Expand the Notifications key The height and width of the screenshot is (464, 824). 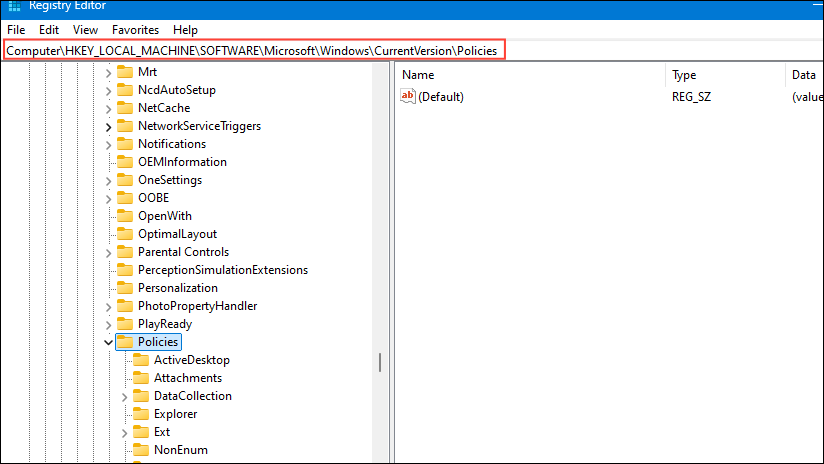(x=108, y=145)
